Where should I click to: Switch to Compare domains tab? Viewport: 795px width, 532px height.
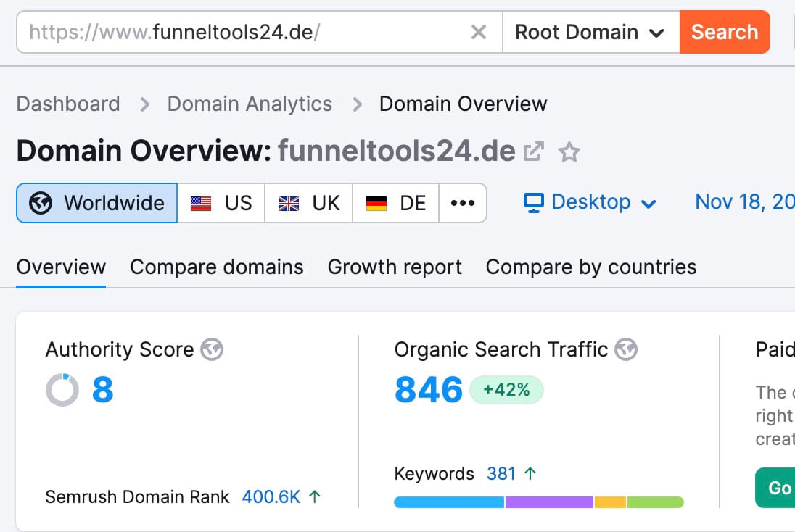[216, 267]
